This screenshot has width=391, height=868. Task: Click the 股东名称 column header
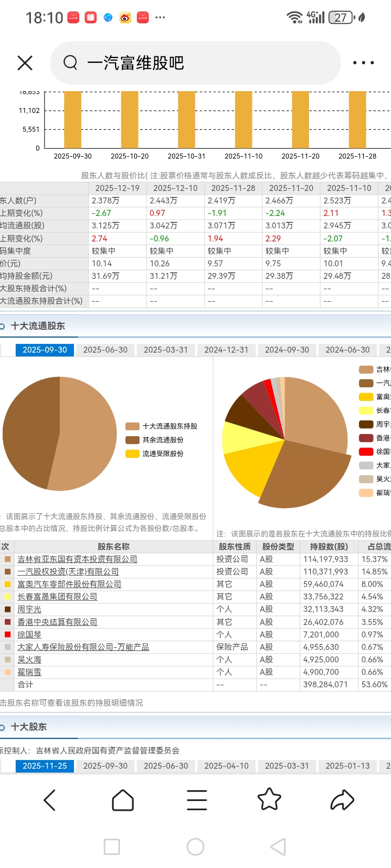click(113, 547)
